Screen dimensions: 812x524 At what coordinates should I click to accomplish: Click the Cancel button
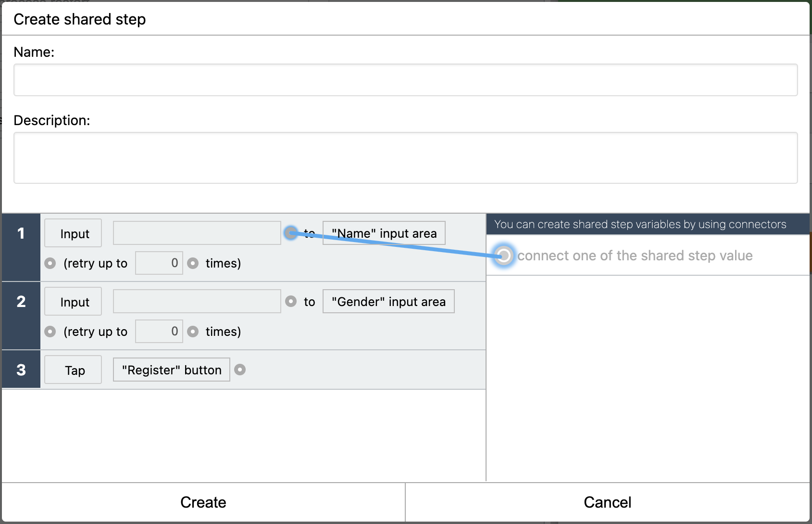click(x=608, y=502)
